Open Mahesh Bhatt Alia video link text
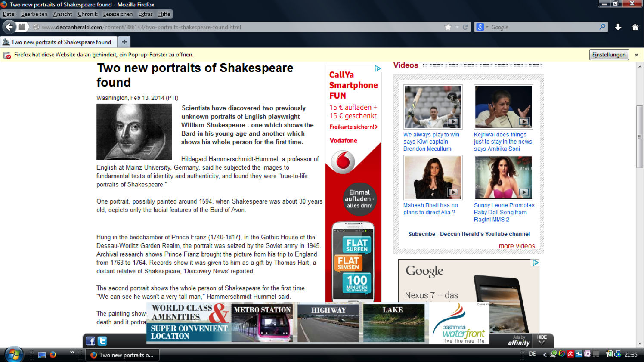The image size is (644, 362). pyautogui.click(x=430, y=209)
